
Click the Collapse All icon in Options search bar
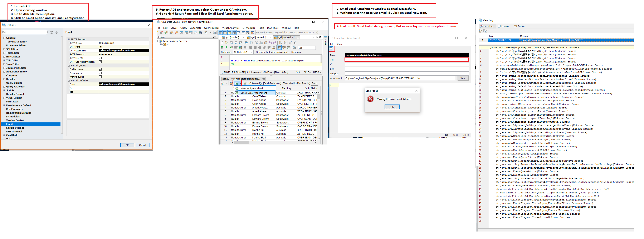(x=57, y=32)
